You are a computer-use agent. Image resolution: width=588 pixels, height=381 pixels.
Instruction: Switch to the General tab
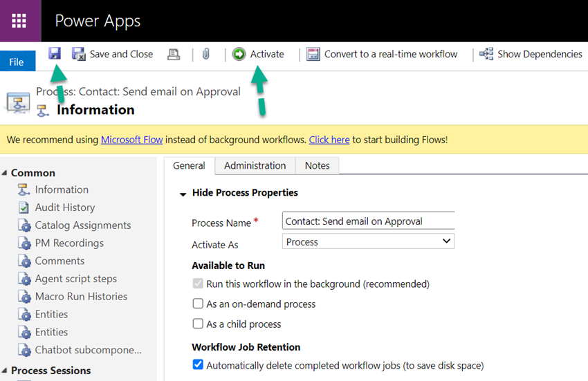click(189, 165)
